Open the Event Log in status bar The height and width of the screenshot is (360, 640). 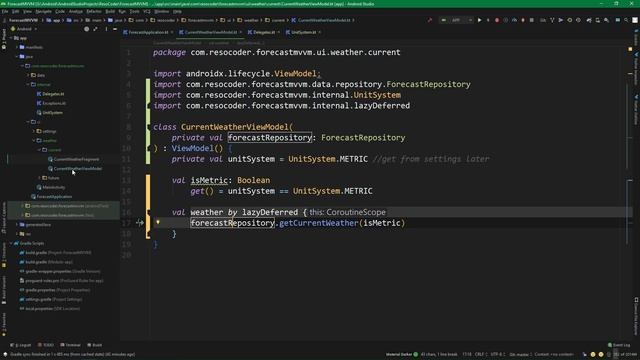click(619, 345)
